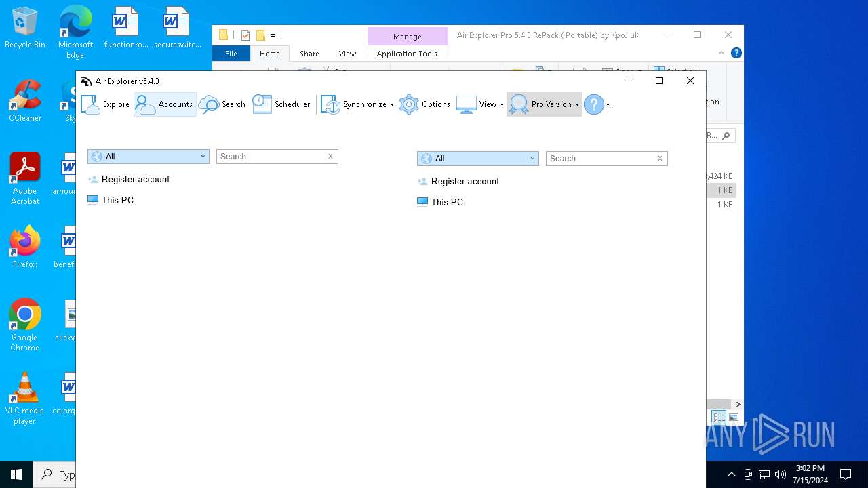This screenshot has height=488, width=868.
Task: Open the notification center icon
Action: tap(846, 474)
